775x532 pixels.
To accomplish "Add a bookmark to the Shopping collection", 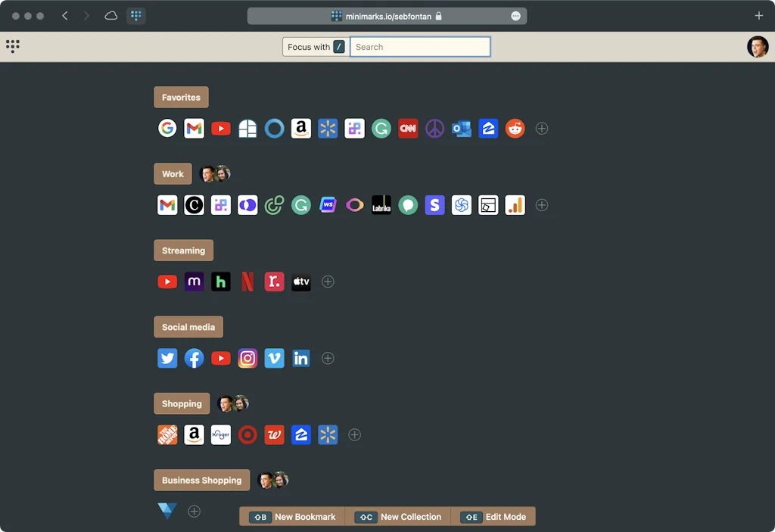I will click(354, 435).
